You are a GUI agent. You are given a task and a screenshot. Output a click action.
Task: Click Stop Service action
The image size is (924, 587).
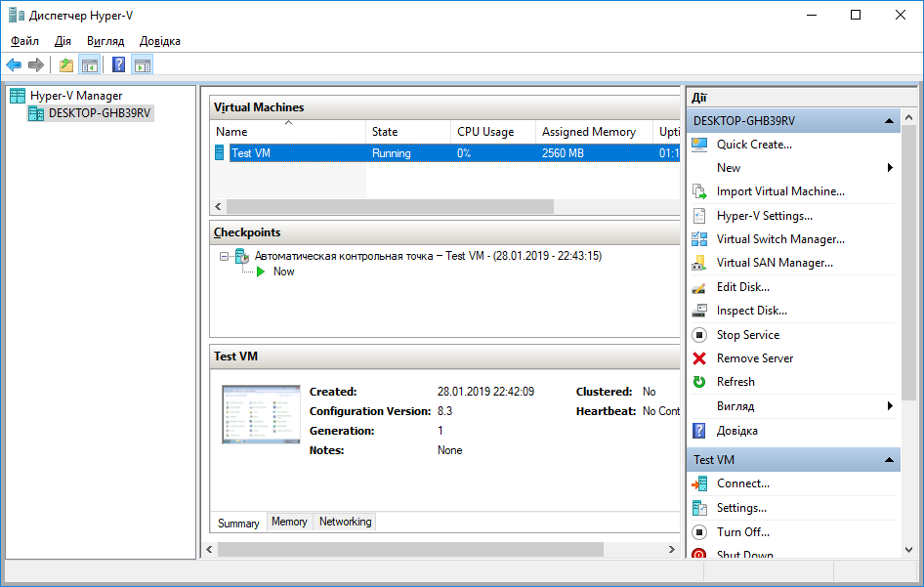pyautogui.click(x=748, y=335)
